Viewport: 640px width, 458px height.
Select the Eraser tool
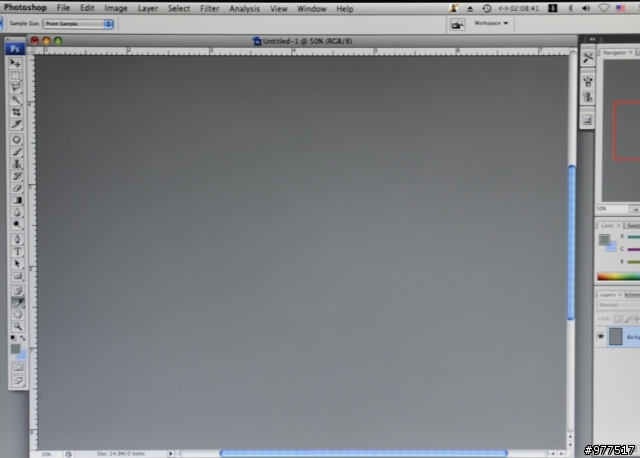click(16, 188)
